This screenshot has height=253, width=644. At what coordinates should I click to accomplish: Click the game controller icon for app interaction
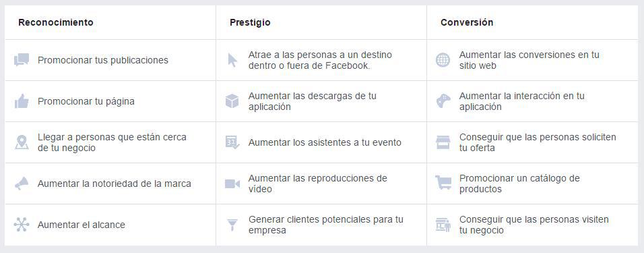443,101
